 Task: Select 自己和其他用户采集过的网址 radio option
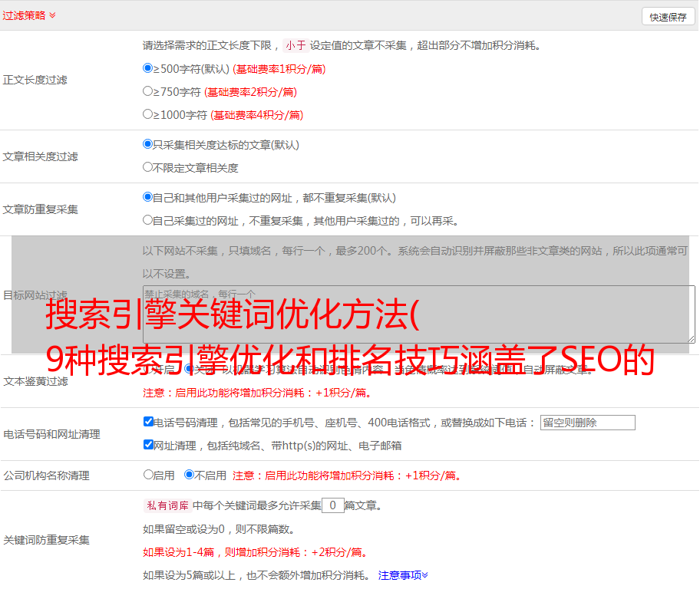coord(147,197)
